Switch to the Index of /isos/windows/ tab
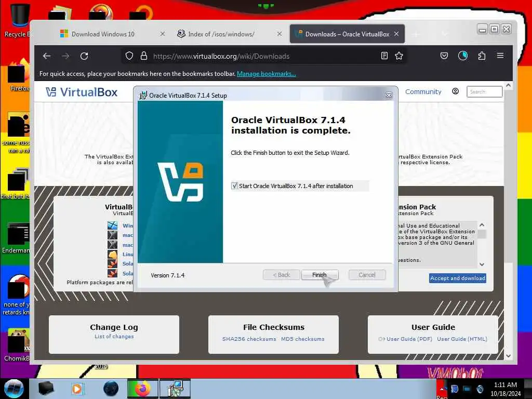 221,34
